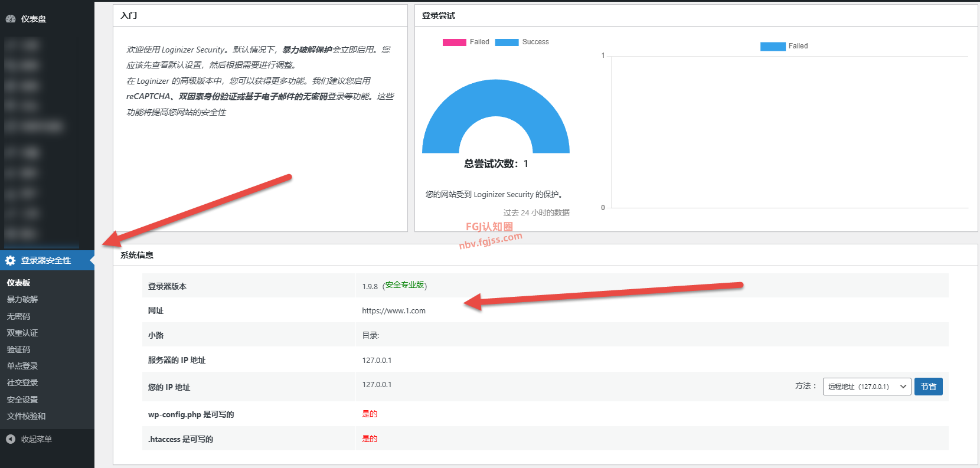Select the 验证码 captcha submenu item

[18, 349]
